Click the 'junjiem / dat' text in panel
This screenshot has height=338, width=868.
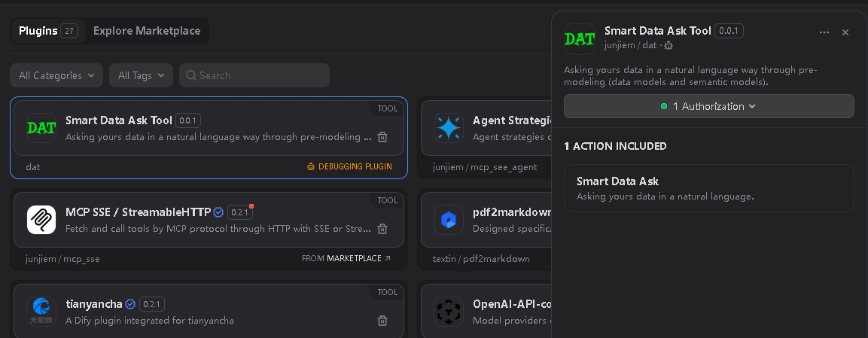tap(631, 45)
